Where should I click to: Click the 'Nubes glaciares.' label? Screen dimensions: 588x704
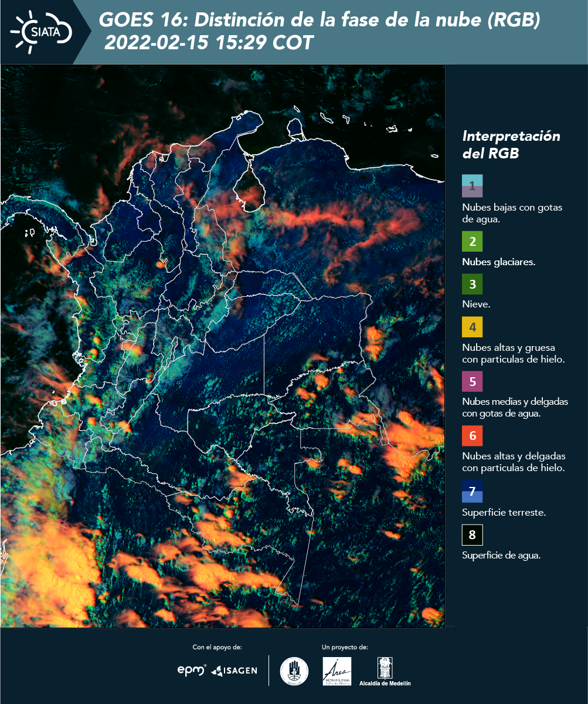click(498, 262)
